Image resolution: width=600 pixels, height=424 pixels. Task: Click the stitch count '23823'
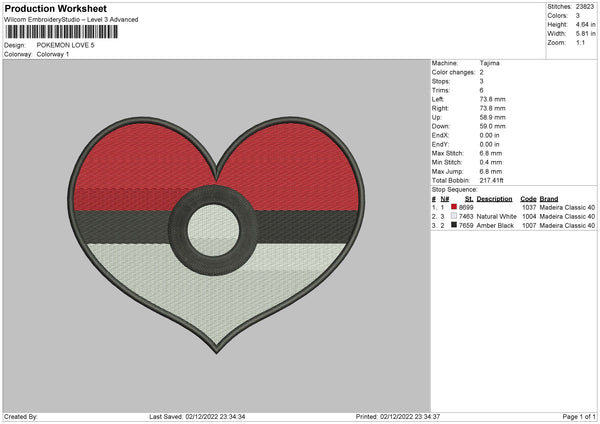pyautogui.click(x=585, y=7)
